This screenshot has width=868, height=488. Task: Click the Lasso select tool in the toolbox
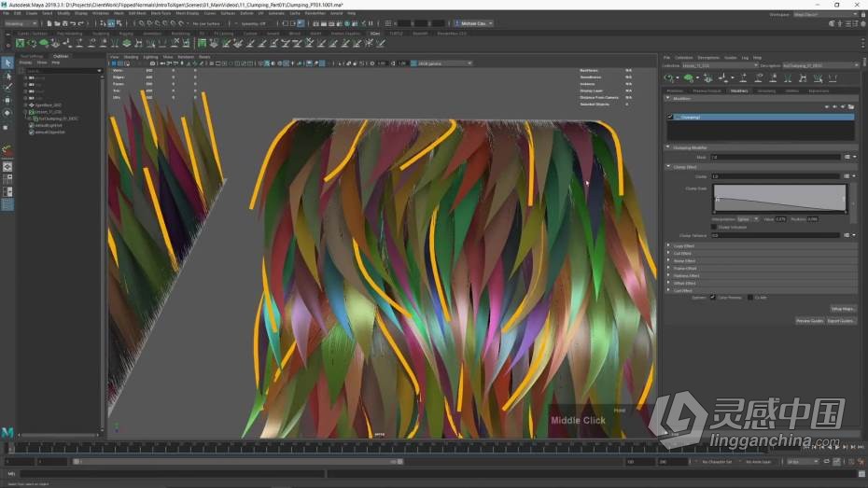click(x=7, y=76)
